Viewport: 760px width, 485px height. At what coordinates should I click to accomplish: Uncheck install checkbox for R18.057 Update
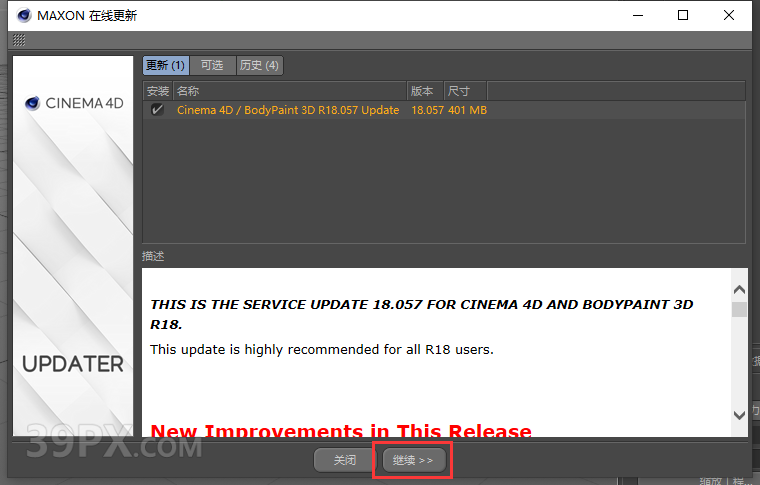point(157,110)
